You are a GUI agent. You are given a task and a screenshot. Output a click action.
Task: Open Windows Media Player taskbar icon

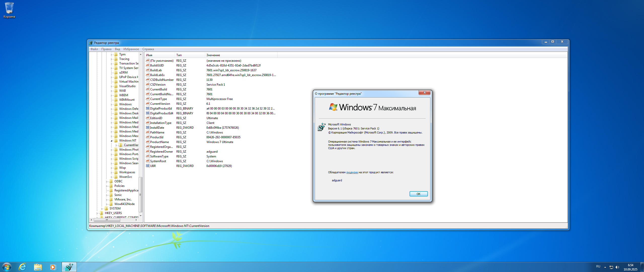click(x=53, y=267)
